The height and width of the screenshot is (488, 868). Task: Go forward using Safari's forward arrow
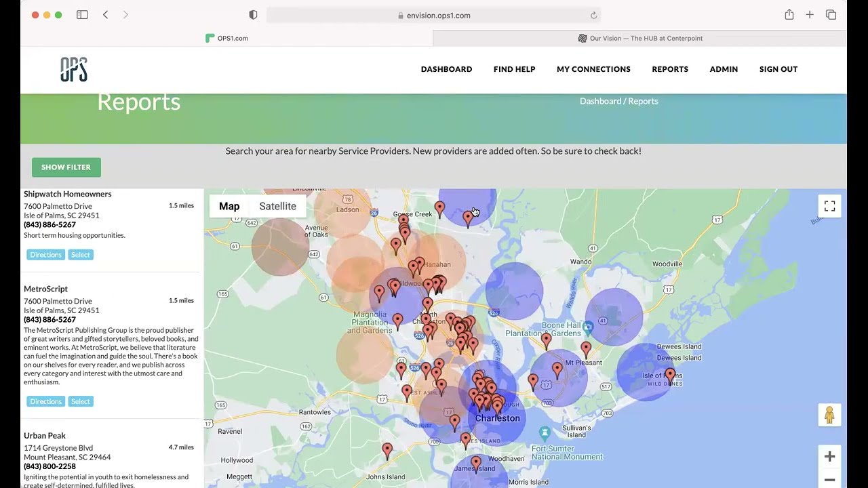[x=125, y=15]
